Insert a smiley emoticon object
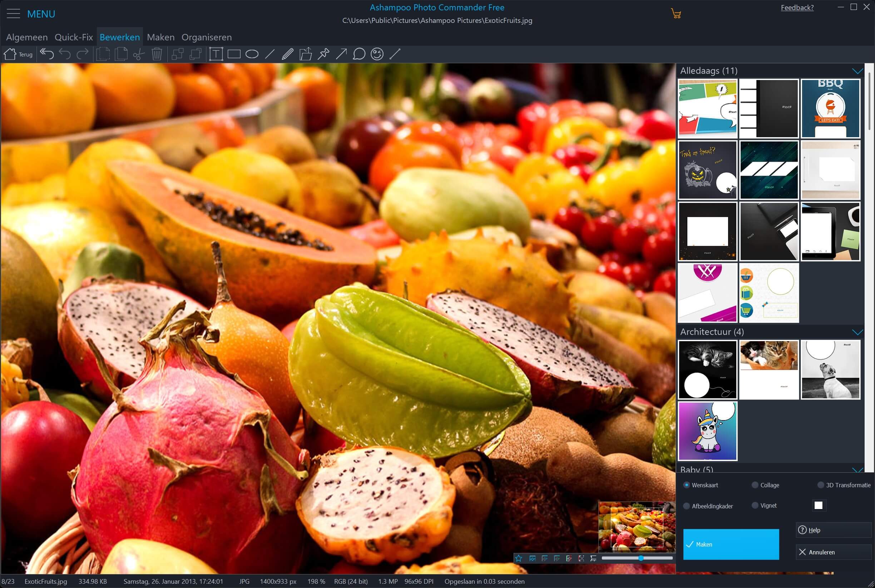The width and height of the screenshot is (875, 588). pos(377,54)
